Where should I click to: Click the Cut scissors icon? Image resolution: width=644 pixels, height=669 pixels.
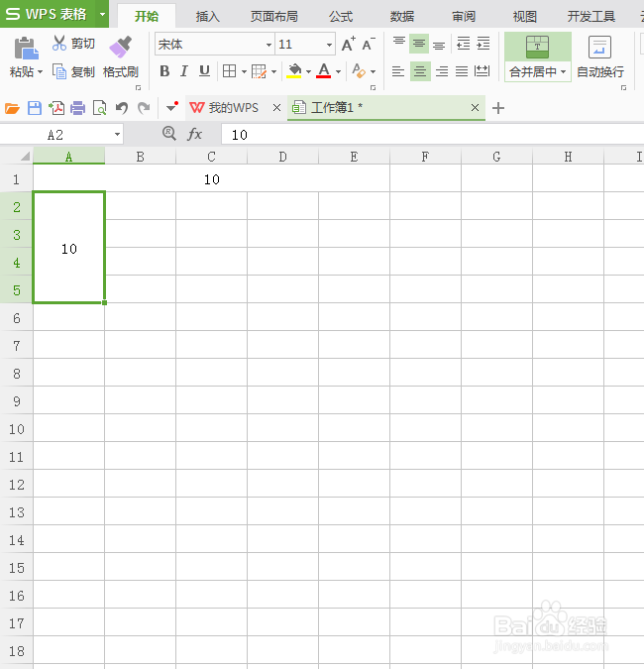pos(59,43)
